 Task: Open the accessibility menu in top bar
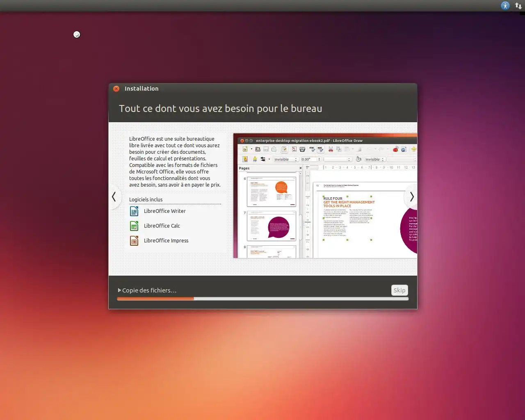point(505,5)
